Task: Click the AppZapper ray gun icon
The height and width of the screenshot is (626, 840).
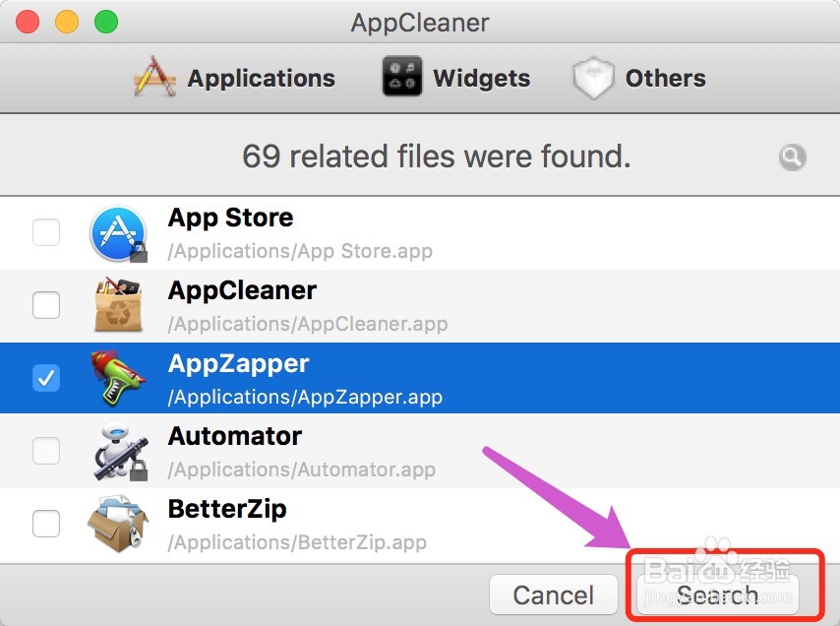Action: tap(117, 379)
